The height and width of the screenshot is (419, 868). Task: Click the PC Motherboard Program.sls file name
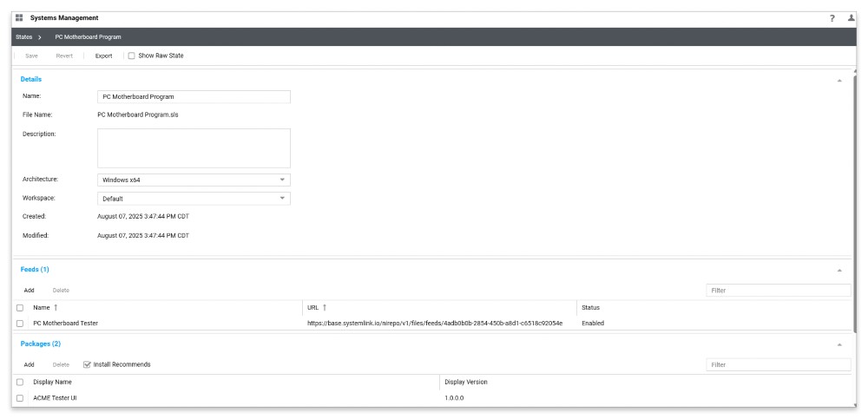click(138, 115)
